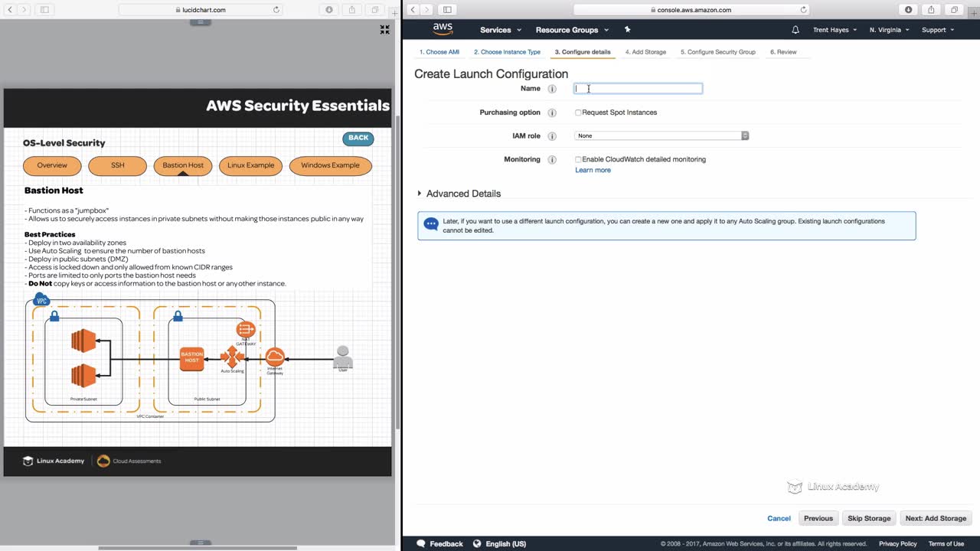Click the launch configuration Name field
The height and width of the screenshot is (551, 980).
click(639, 89)
